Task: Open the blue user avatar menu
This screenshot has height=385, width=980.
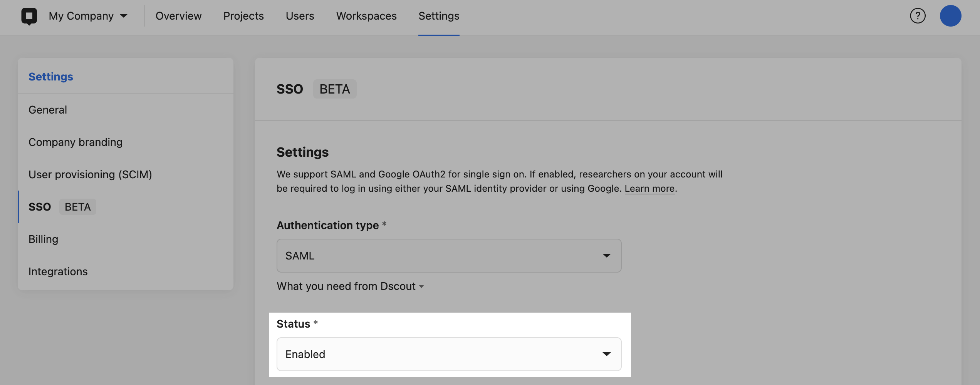Action: pos(950,16)
